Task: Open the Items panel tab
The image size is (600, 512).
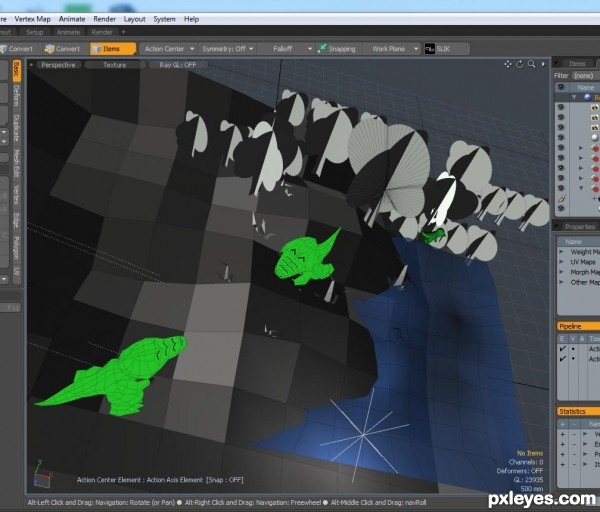Action: 577,64
